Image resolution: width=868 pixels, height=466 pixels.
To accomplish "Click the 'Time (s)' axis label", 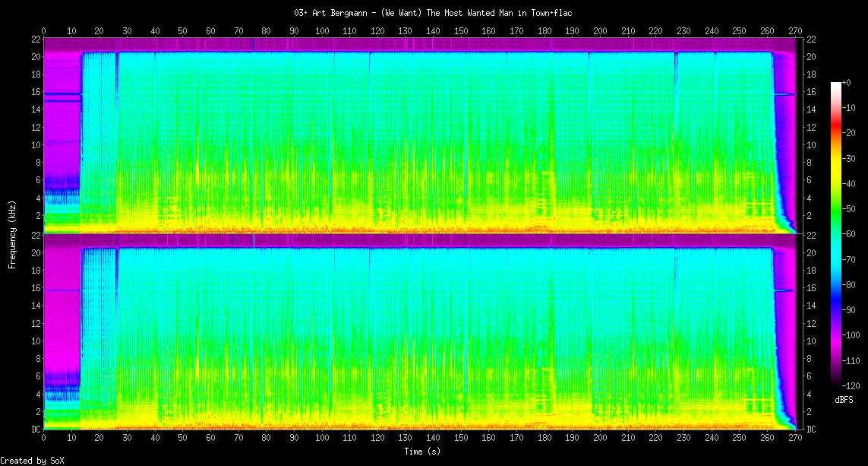I will pyautogui.click(x=421, y=452).
